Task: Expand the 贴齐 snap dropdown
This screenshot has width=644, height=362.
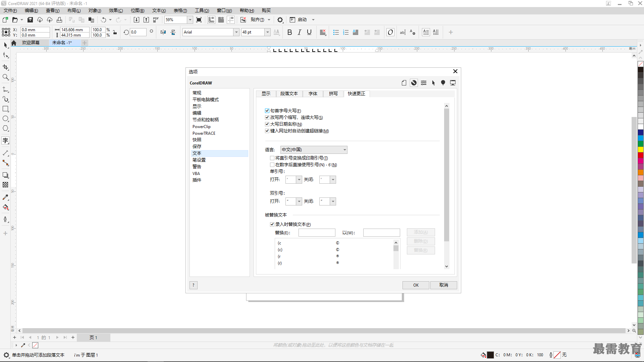Action: tap(269, 20)
